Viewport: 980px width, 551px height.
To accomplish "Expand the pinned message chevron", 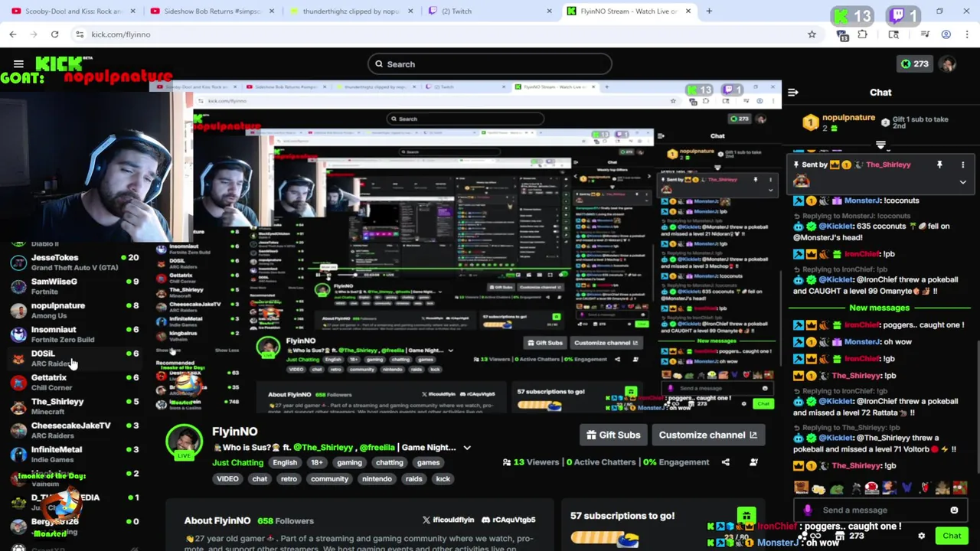I will pyautogui.click(x=962, y=182).
